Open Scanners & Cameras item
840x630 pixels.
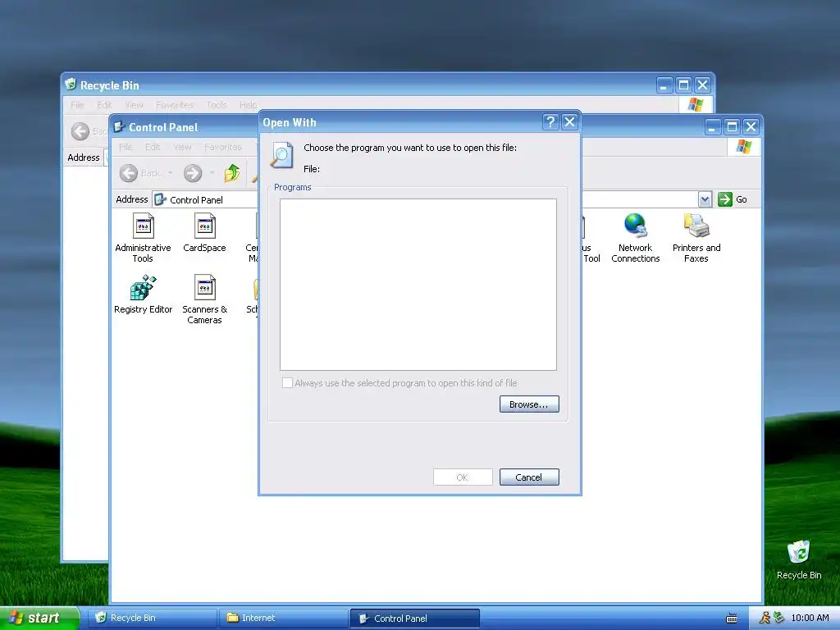coord(204,299)
